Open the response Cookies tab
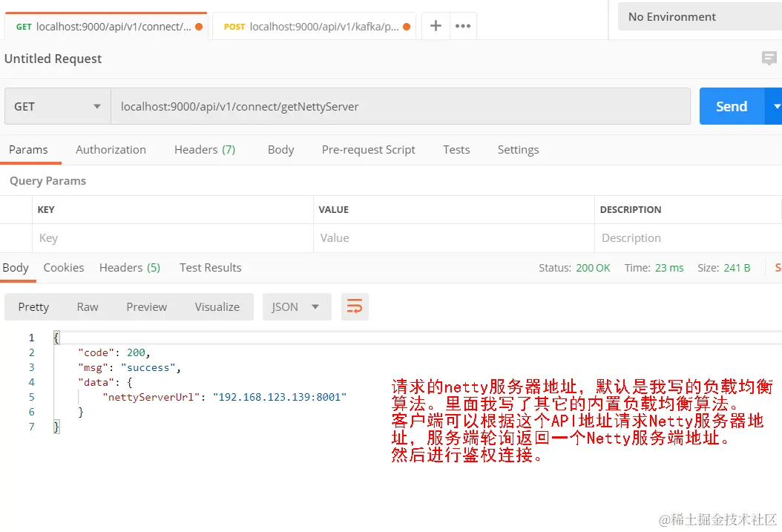This screenshot has width=782, height=532. [63, 268]
